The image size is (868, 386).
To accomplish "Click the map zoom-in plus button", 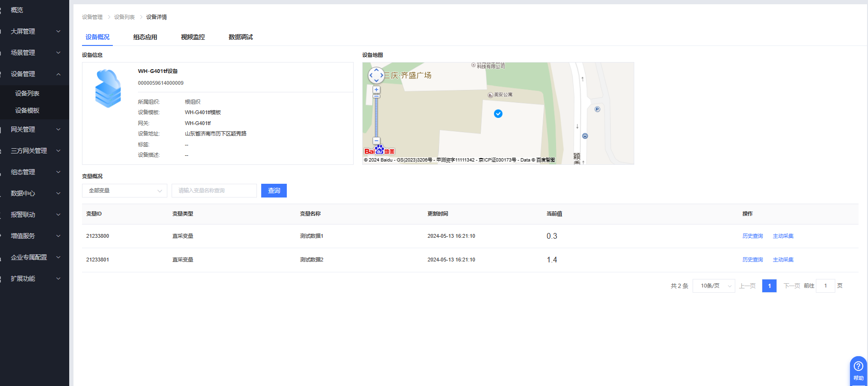I will click(x=376, y=90).
